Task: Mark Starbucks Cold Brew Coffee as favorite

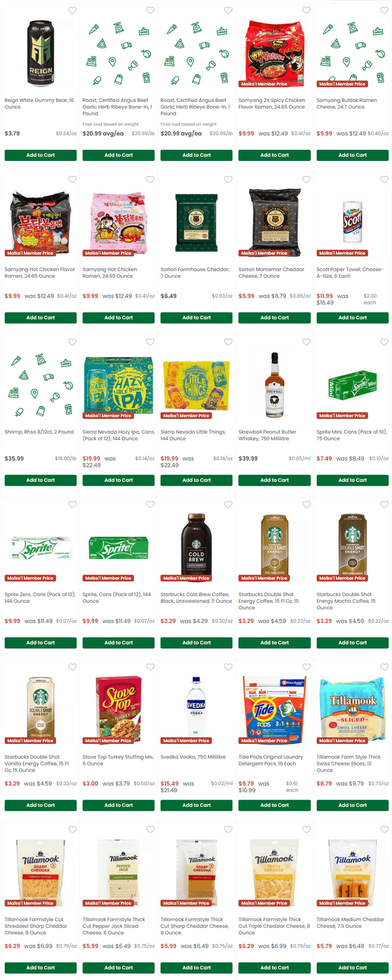Action: tap(229, 505)
